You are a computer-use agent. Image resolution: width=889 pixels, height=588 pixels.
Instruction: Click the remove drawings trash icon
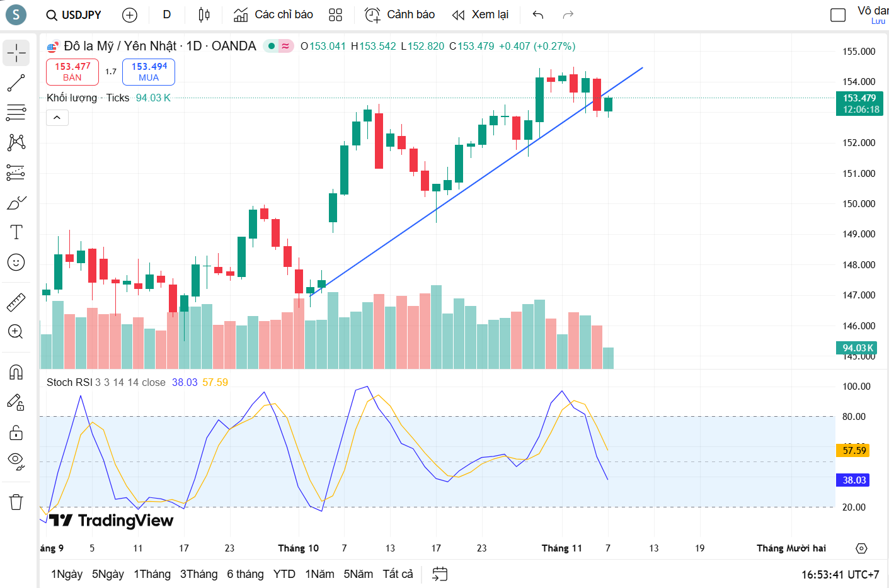point(16,502)
